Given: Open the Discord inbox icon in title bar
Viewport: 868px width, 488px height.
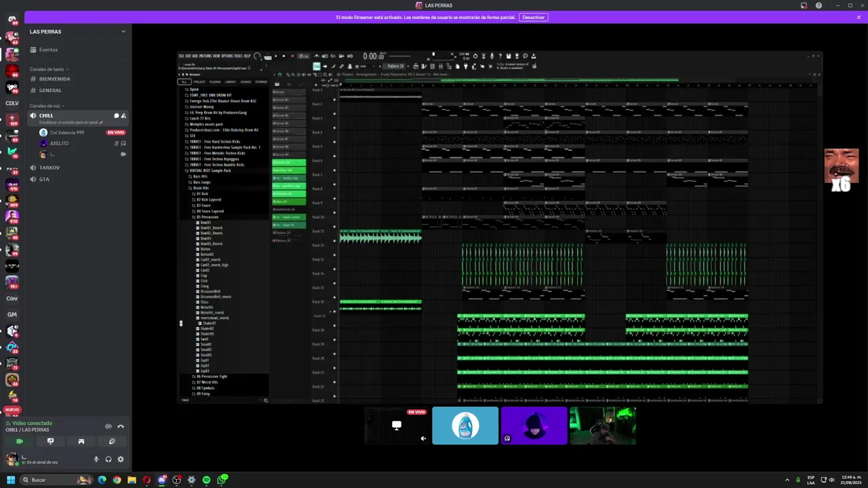Looking at the screenshot, I should tap(804, 5).
